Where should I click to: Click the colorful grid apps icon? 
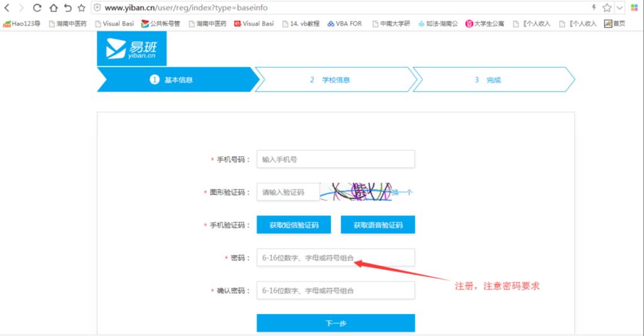point(635,8)
